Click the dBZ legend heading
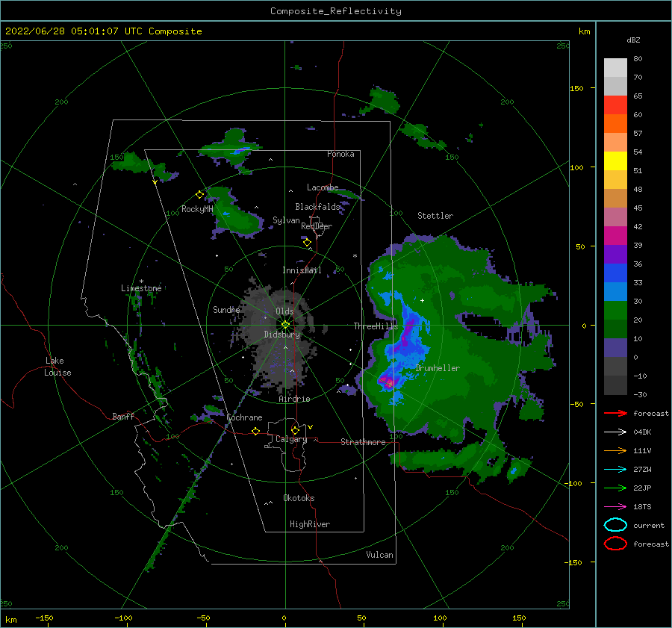672x628 pixels. point(633,40)
